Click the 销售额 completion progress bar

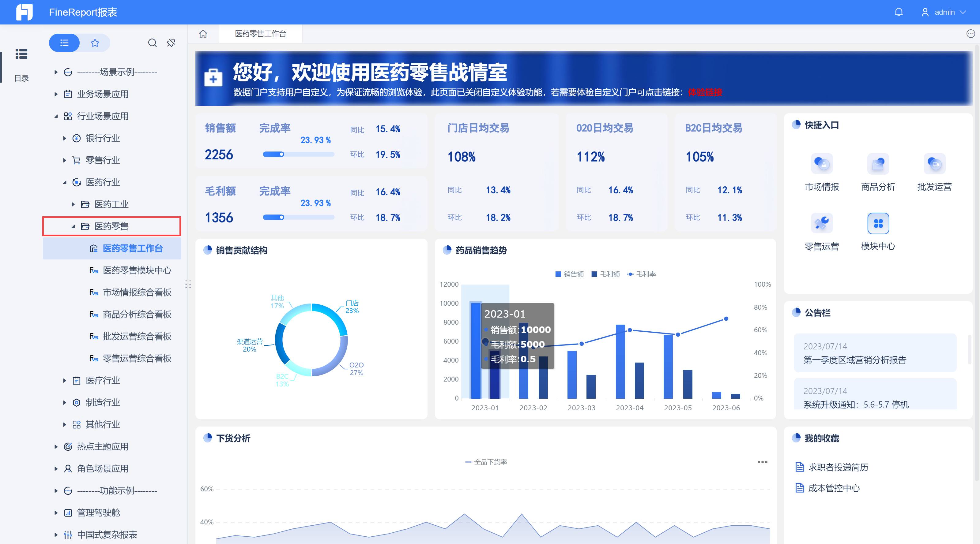[298, 154]
